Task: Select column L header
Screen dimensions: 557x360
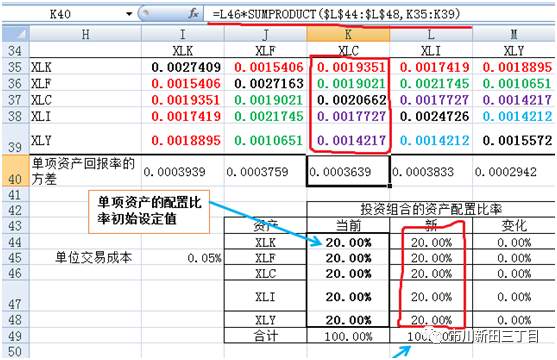Action: (x=431, y=34)
